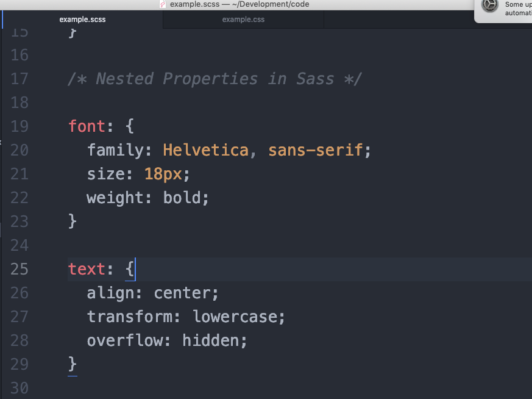Image resolution: width=532 pixels, height=399 pixels.
Task: Select line number 17 in the gutter
Action: [20, 79]
